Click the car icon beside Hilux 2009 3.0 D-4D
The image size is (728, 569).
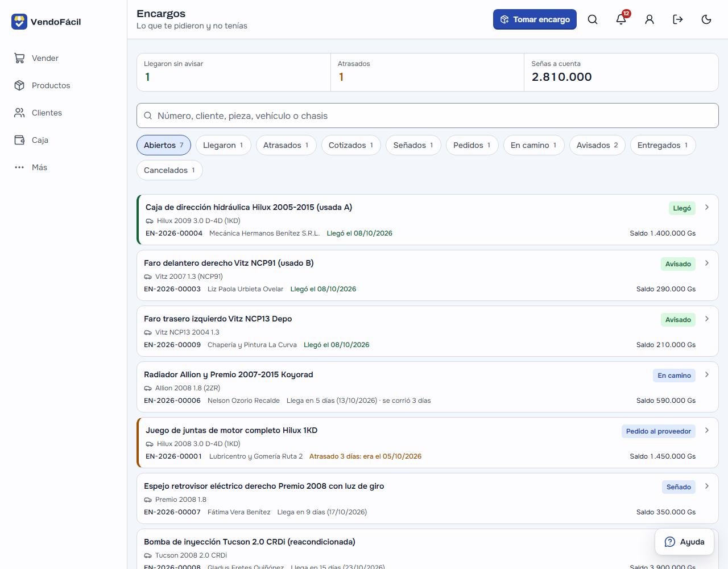point(150,221)
